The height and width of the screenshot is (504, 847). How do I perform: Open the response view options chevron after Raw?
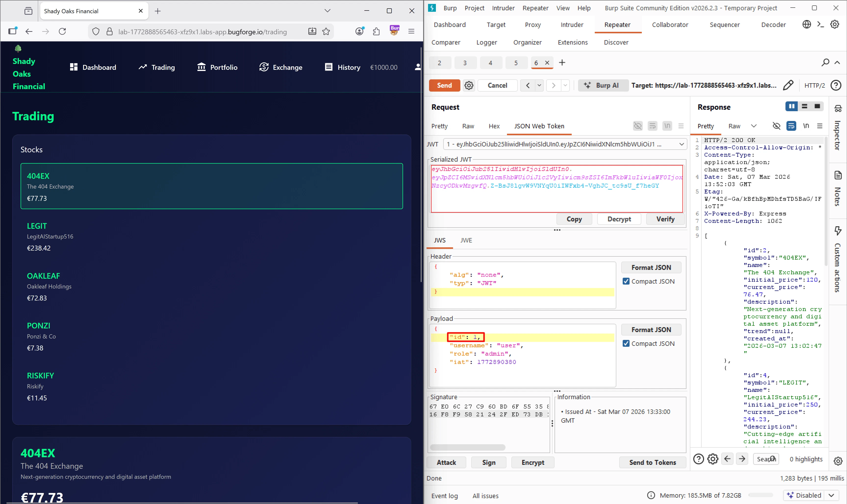[754, 126]
